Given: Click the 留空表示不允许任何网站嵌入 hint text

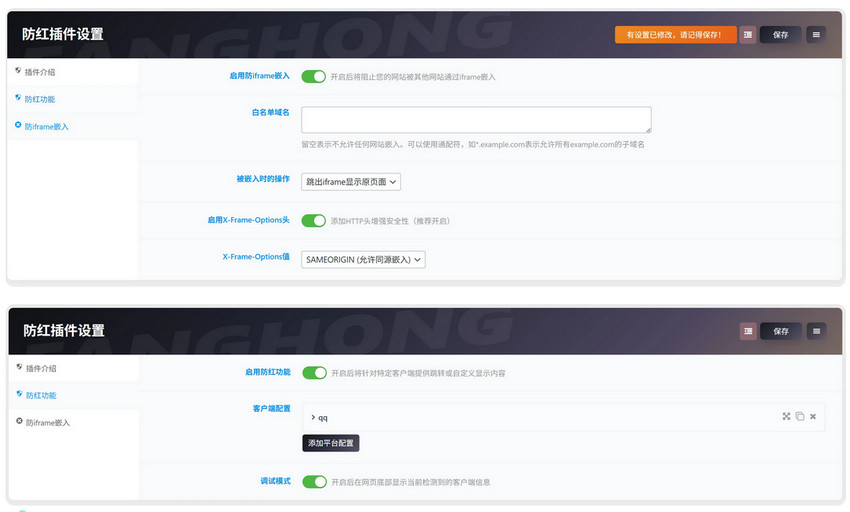Looking at the screenshot, I should pos(473,144).
